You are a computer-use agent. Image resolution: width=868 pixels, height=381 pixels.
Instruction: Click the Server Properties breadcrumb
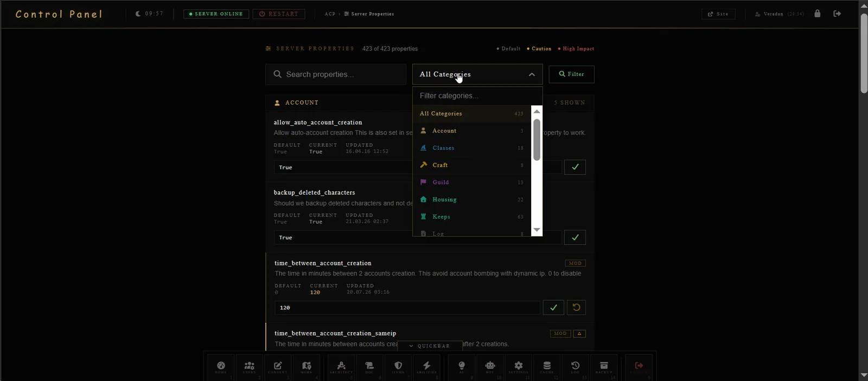point(369,14)
